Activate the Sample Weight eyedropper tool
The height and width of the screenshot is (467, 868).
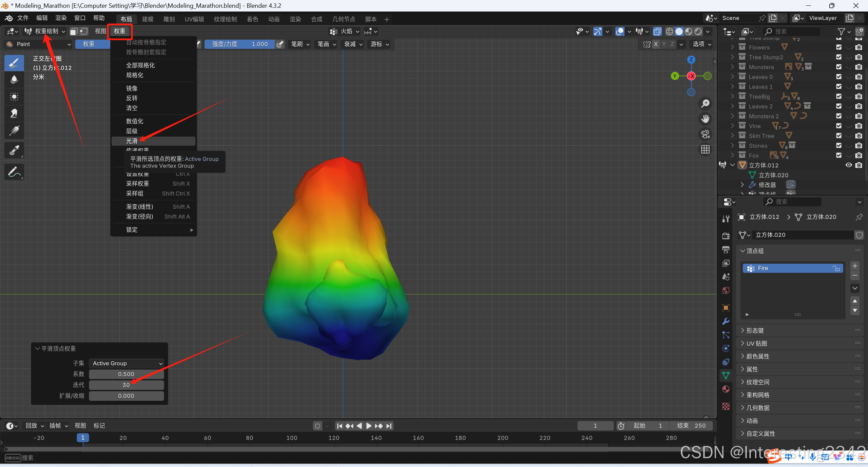pos(14,150)
